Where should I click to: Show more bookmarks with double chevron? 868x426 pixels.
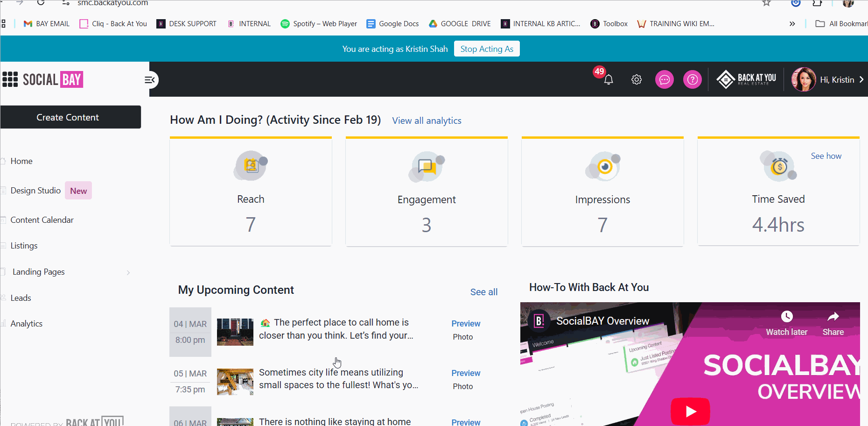tap(792, 24)
